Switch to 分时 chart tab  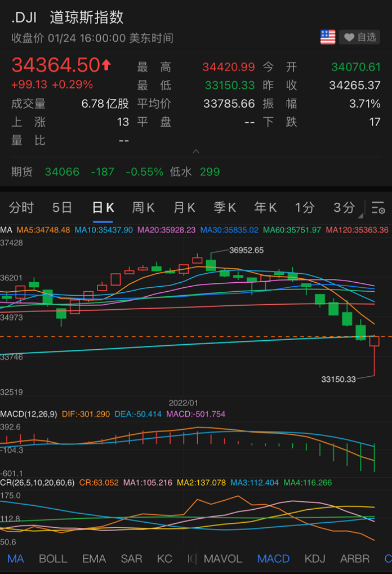point(21,207)
